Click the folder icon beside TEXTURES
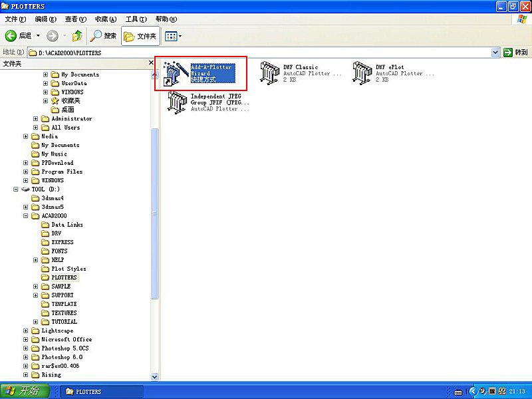 (x=45, y=313)
